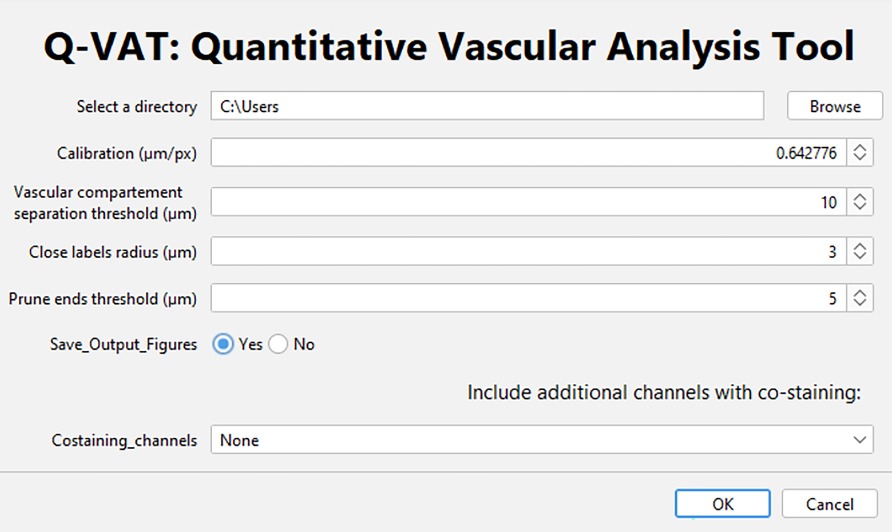Increase Prune ends threshold up arrow

(x=860, y=292)
